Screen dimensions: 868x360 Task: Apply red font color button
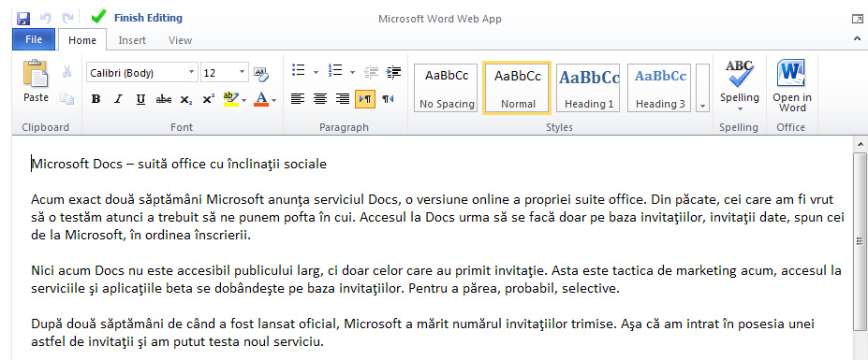tap(260, 99)
